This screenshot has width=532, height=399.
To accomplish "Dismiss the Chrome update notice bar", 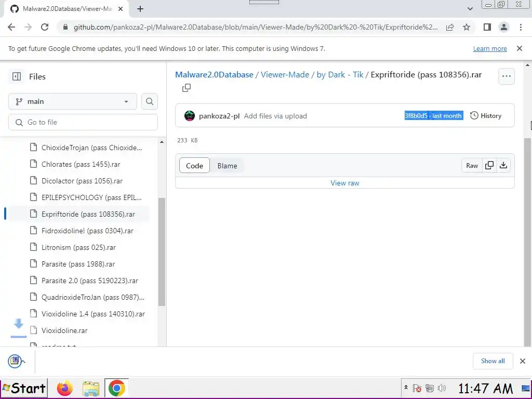I will click(520, 48).
